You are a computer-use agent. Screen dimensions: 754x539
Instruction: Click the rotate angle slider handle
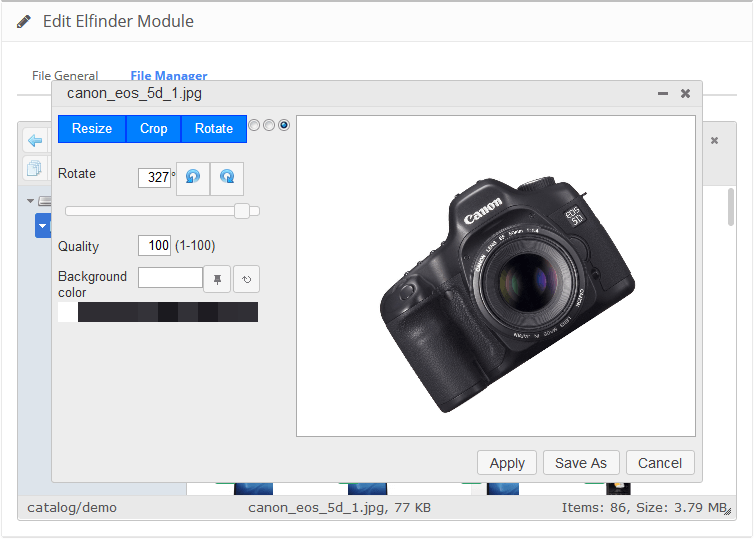[x=242, y=211]
